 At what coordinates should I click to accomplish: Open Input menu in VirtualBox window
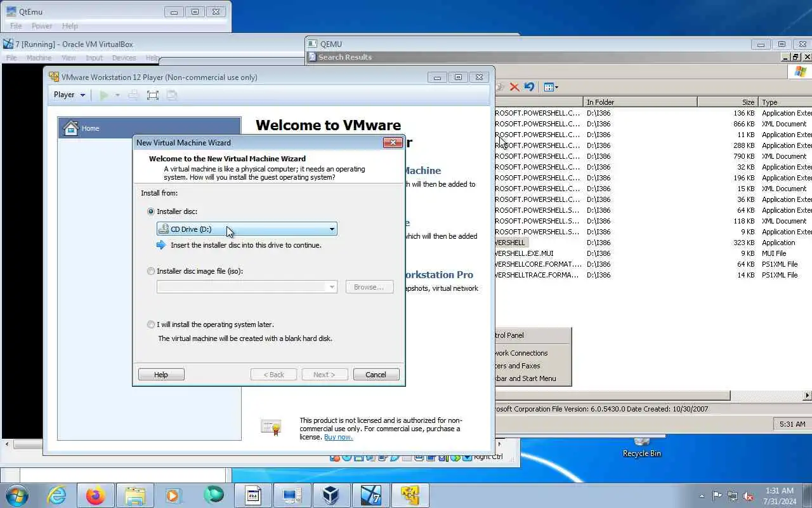tap(94, 58)
